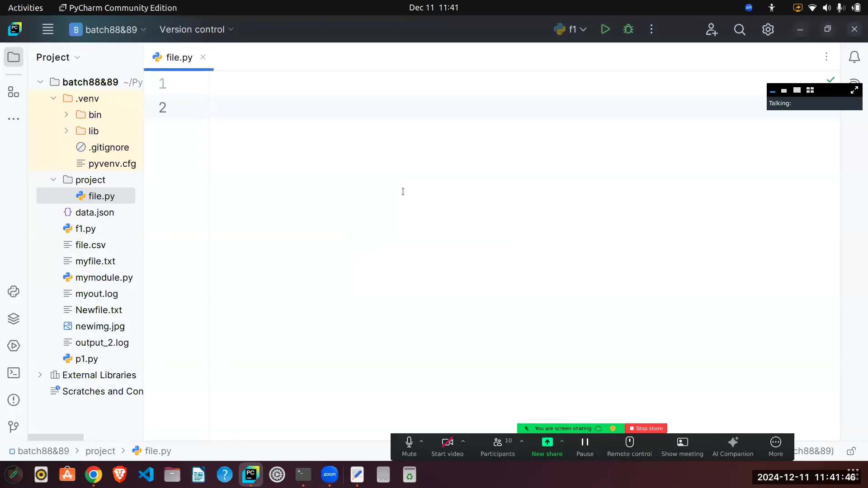Screen dimensions: 868x488
Task: Start debugging via the bug icon
Action: 629,29
